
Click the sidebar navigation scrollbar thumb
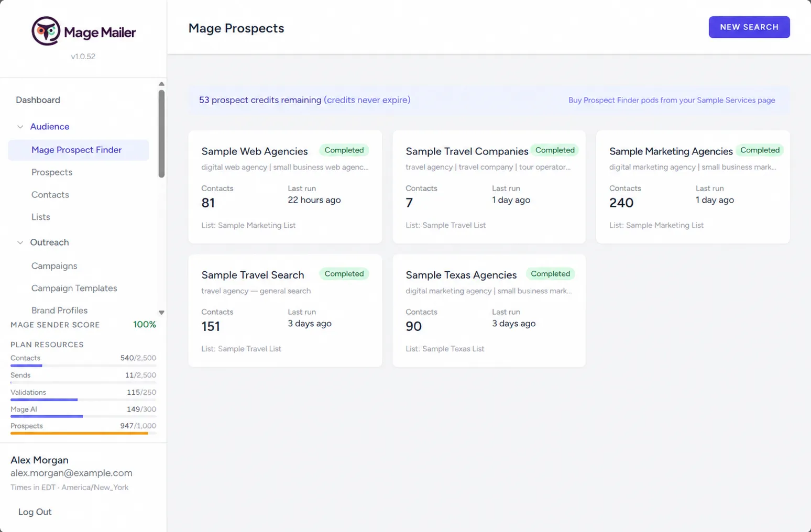point(161,134)
